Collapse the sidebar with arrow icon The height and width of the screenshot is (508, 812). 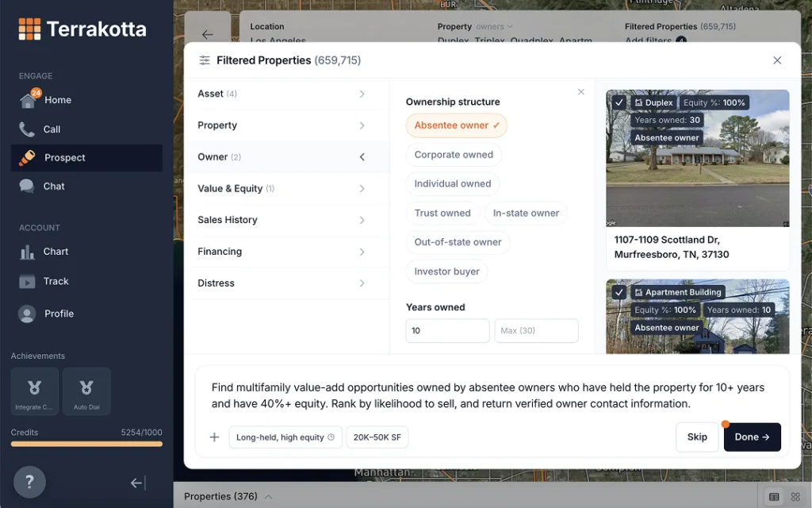pos(138,483)
